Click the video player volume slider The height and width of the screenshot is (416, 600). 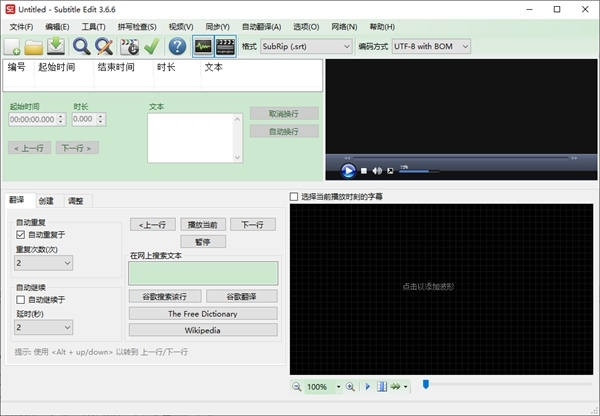pyautogui.click(x=420, y=171)
